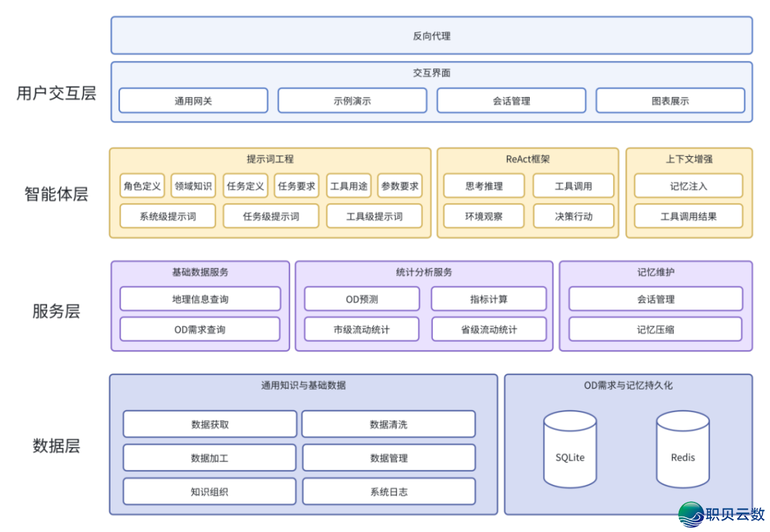The height and width of the screenshot is (532, 770).
Task: Click the 会话管理 box under 交互界面
Action: point(511,101)
